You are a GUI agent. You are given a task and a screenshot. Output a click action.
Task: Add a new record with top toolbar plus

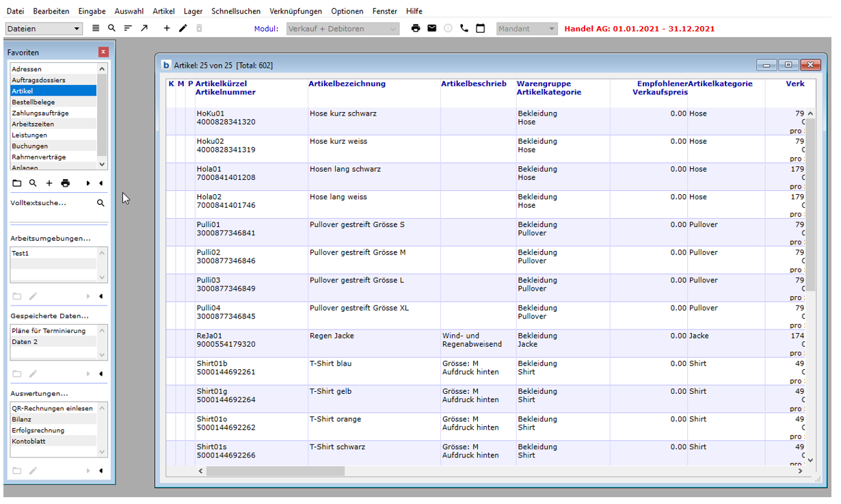point(167,28)
